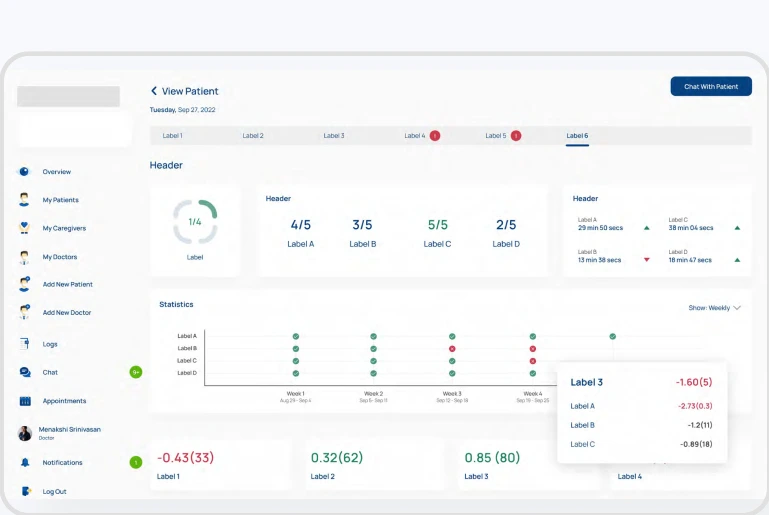Click the red down arrow next to 13 min 38 secs

pos(646,260)
